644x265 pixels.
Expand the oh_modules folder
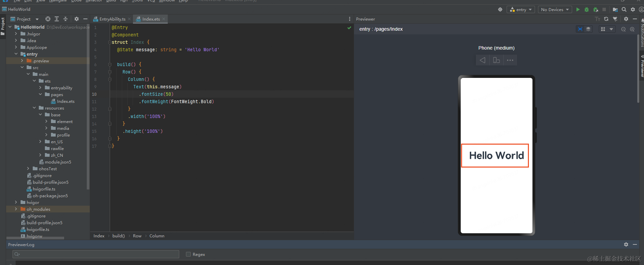16,209
